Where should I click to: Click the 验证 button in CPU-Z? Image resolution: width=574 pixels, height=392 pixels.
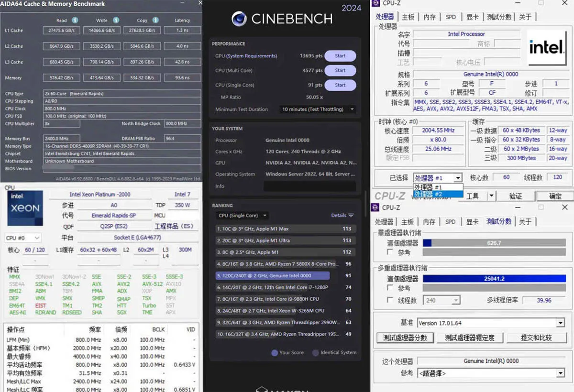click(515, 196)
